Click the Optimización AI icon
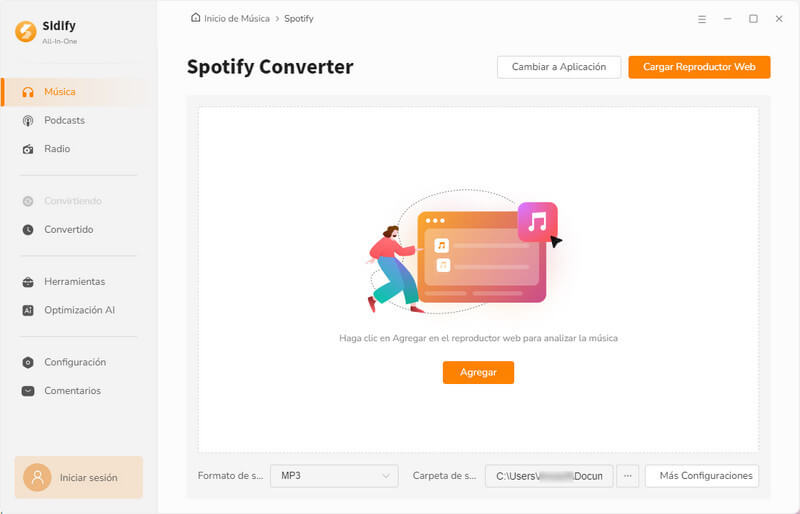This screenshot has height=514, width=800. click(x=28, y=310)
